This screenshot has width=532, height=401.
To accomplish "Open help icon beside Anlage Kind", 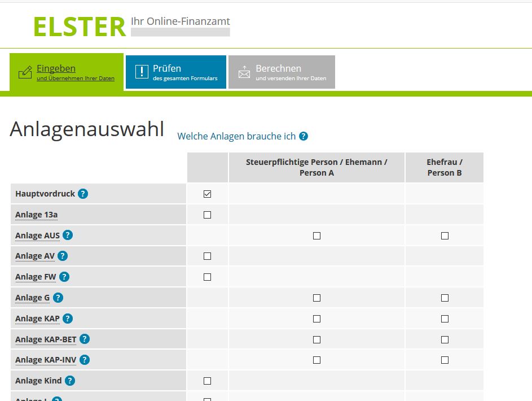I will coord(70,381).
